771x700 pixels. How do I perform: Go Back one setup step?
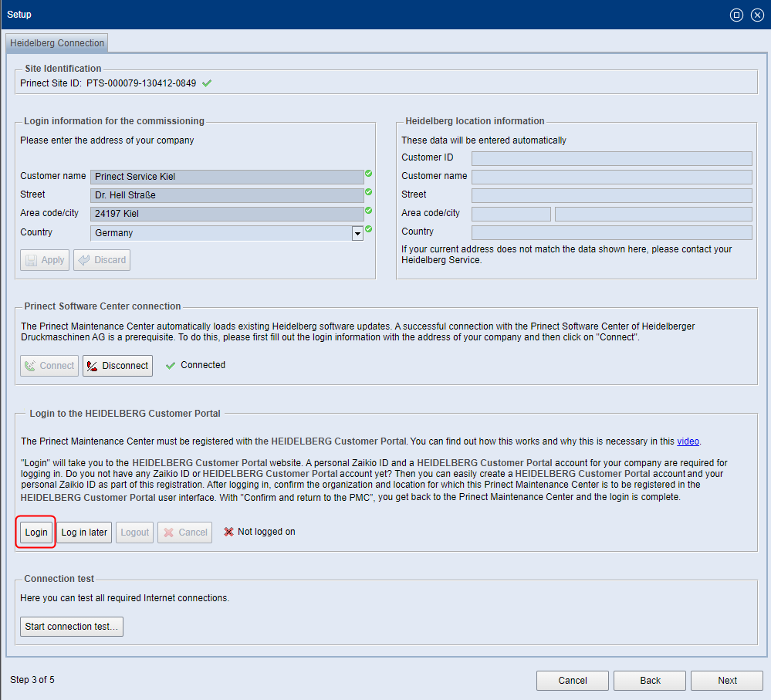(x=649, y=680)
